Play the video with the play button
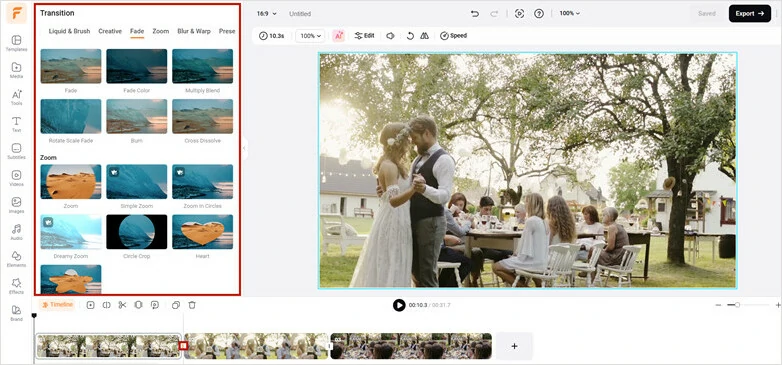782x365 pixels. click(x=399, y=305)
